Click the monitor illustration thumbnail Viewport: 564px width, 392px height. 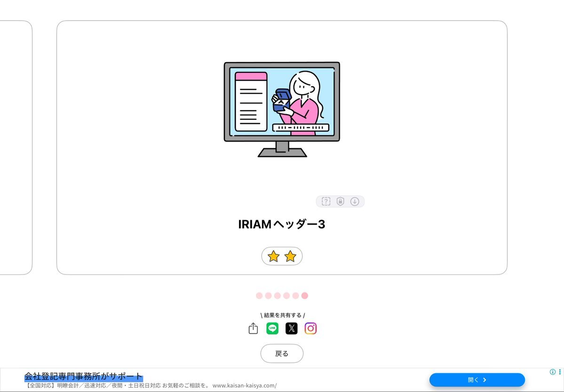[x=282, y=110]
